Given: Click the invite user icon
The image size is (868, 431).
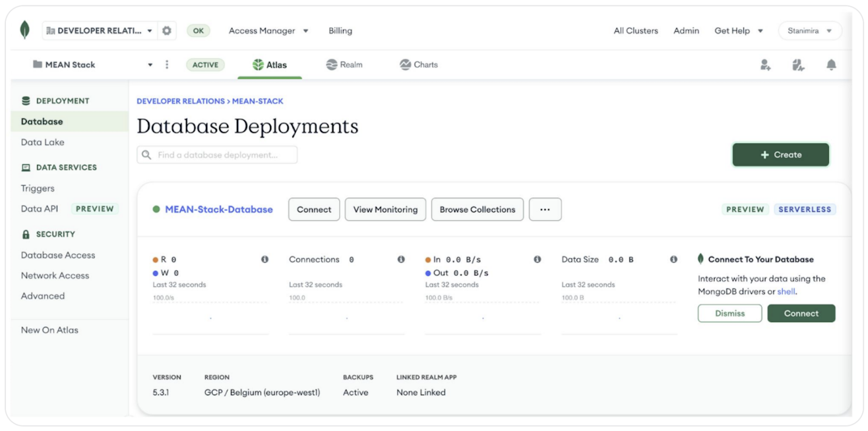Looking at the screenshot, I should pyautogui.click(x=765, y=65).
